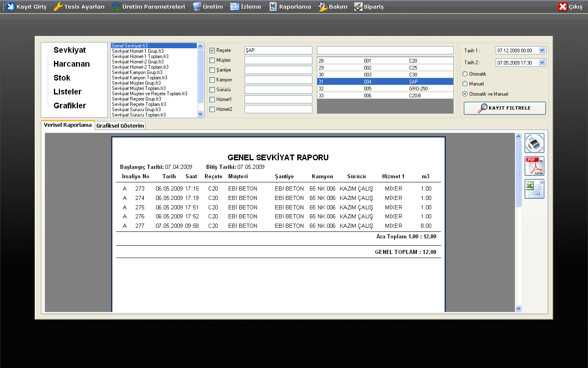The height and width of the screenshot is (368, 588).
Task: Click the KAYIT FILTRELE button
Action: pos(505,108)
